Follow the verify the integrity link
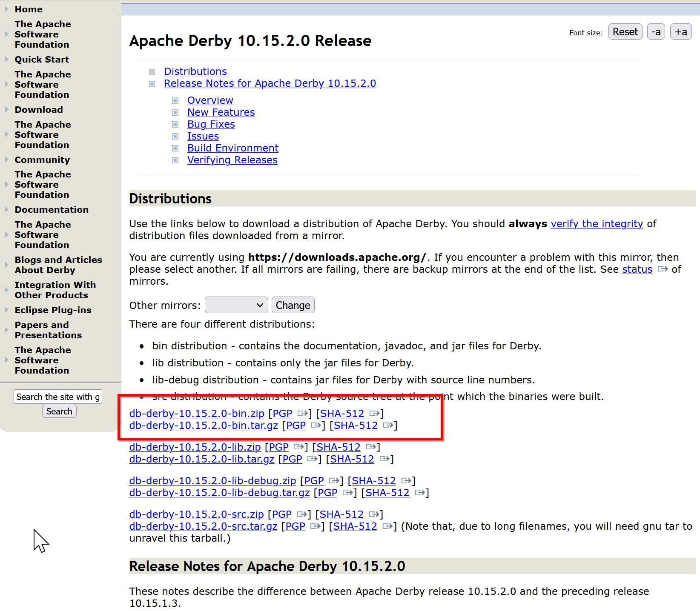Screen dimensions: 700x611 [x=597, y=223]
